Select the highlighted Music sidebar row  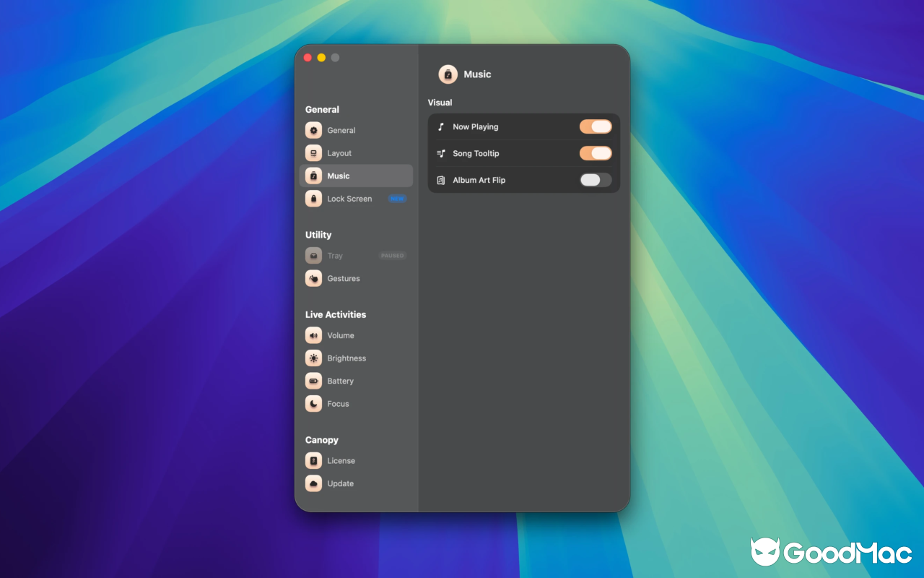356,176
